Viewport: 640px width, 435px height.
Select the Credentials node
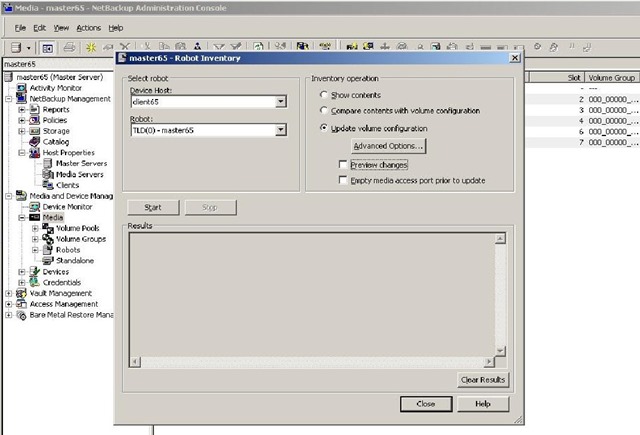click(62, 282)
